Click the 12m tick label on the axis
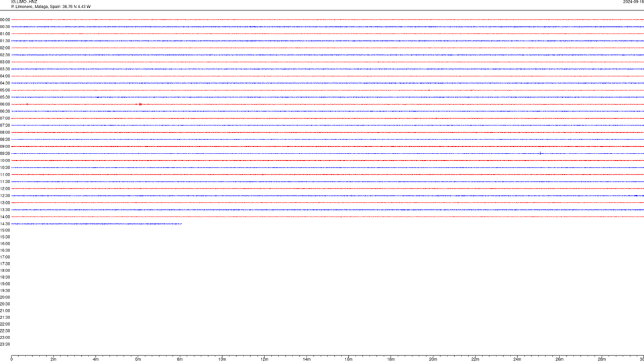This screenshot has height=362, width=644. [x=264, y=359]
